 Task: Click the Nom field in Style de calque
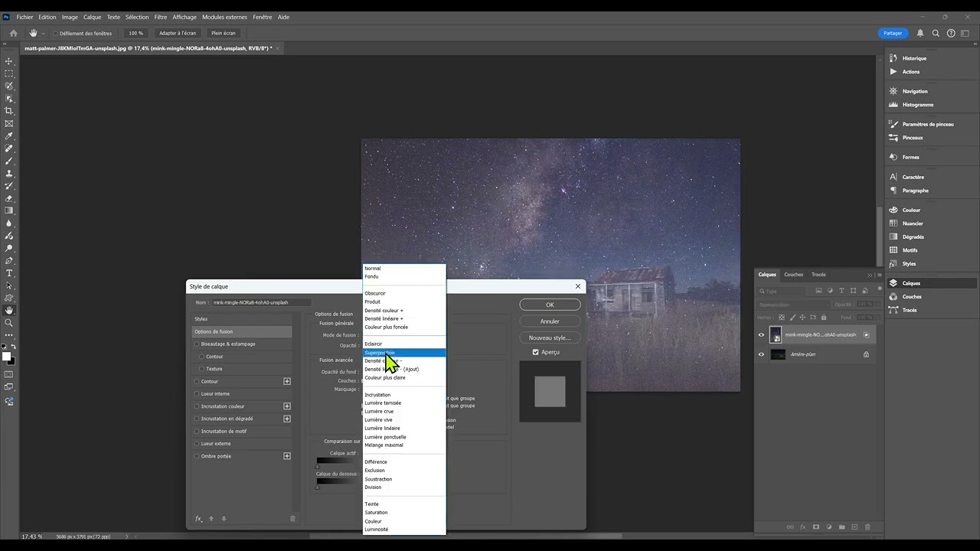[261, 302]
